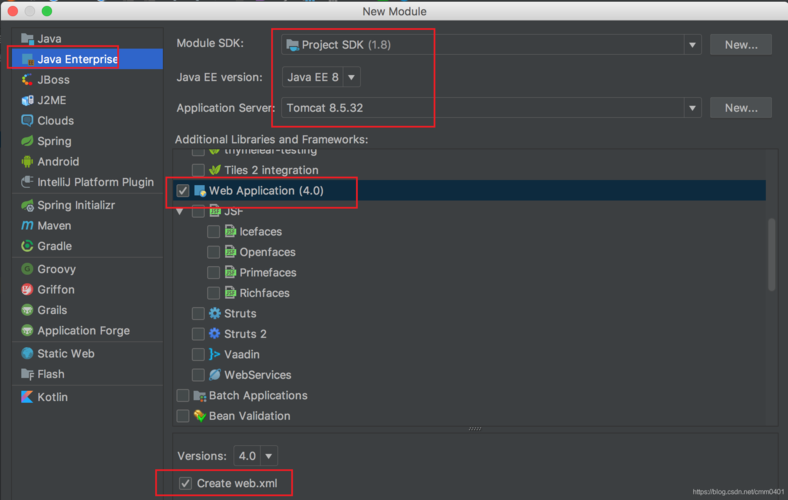Select the Spring leaf icon
This screenshot has width=788, height=500.
point(28,141)
